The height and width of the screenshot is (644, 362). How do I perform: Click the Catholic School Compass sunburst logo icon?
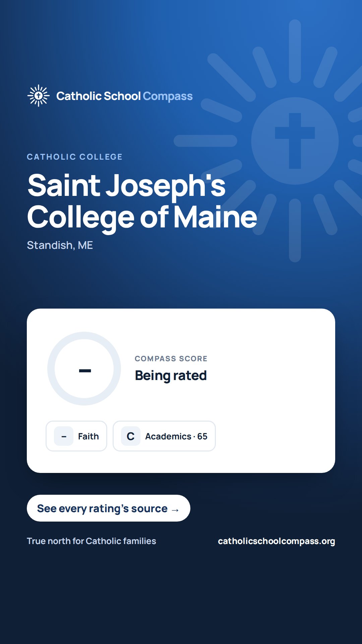pyautogui.click(x=39, y=96)
